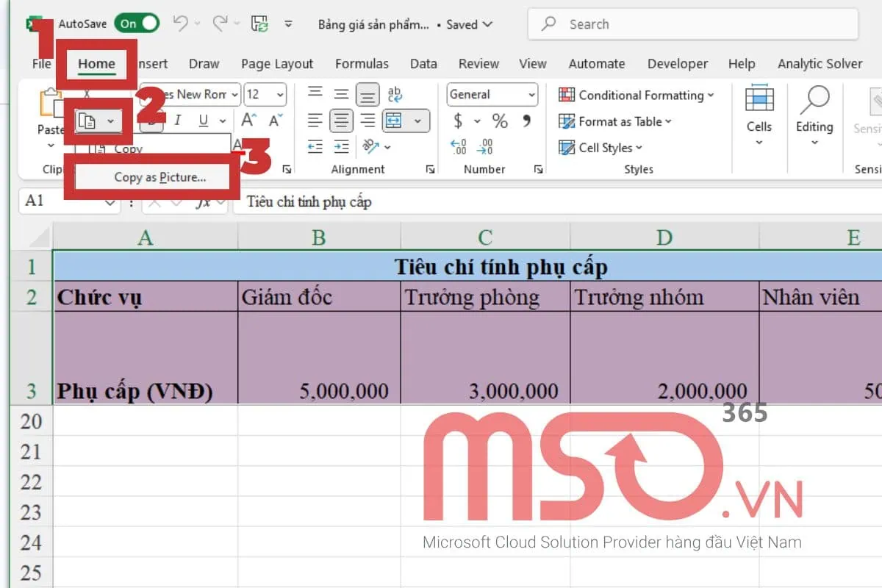
Task: Decrease decimal places in the Number group
Action: pyautogui.click(x=486, y=147)
